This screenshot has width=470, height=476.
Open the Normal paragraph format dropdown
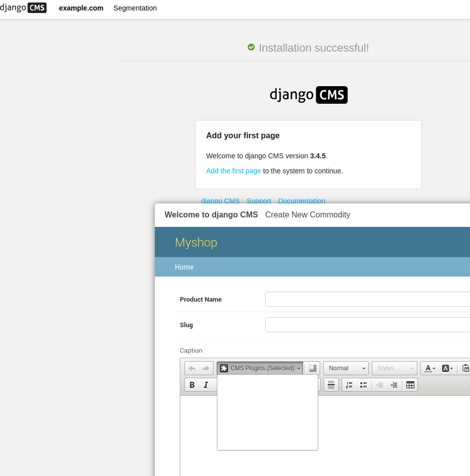346,368
